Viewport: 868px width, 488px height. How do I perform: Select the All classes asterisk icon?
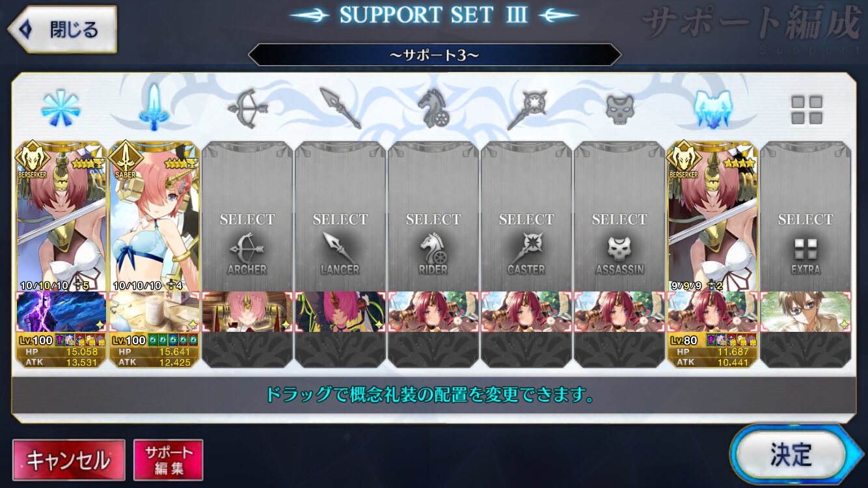pyautogui.click(x=61, y=108)
